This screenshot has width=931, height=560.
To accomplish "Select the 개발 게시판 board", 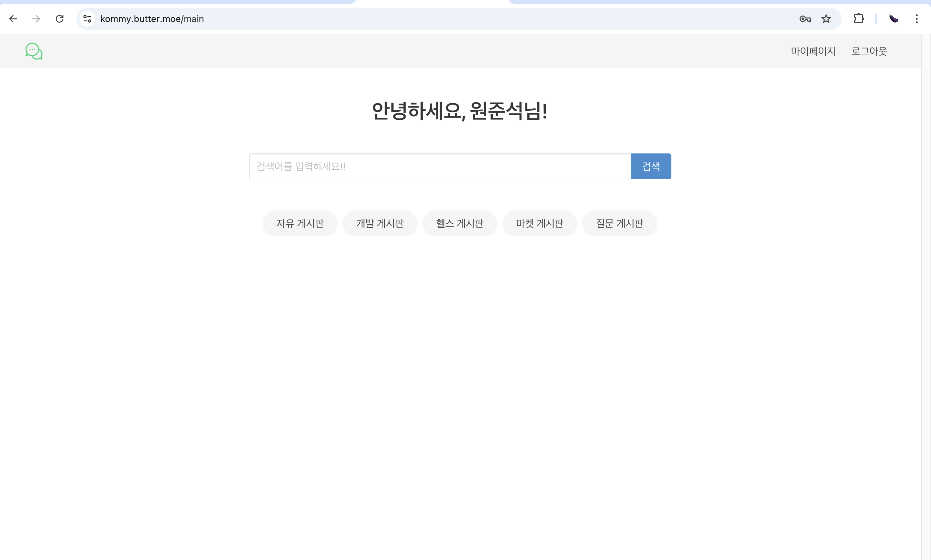I will tap(380, 223).
